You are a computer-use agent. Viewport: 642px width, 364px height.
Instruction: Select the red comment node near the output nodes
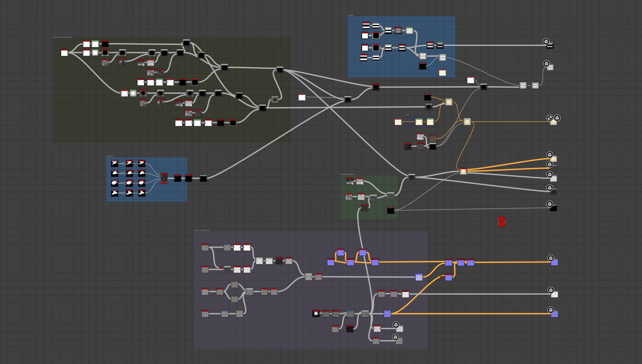(501, 221)
